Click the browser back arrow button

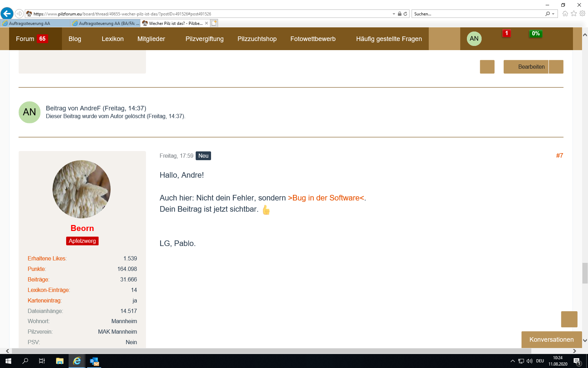(x=7, y=14)
